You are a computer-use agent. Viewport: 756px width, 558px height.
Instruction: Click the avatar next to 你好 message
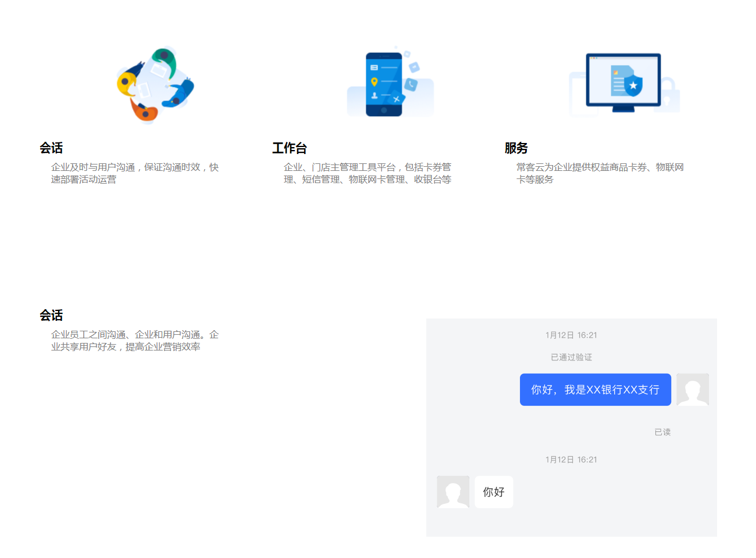tap(453, 492)
